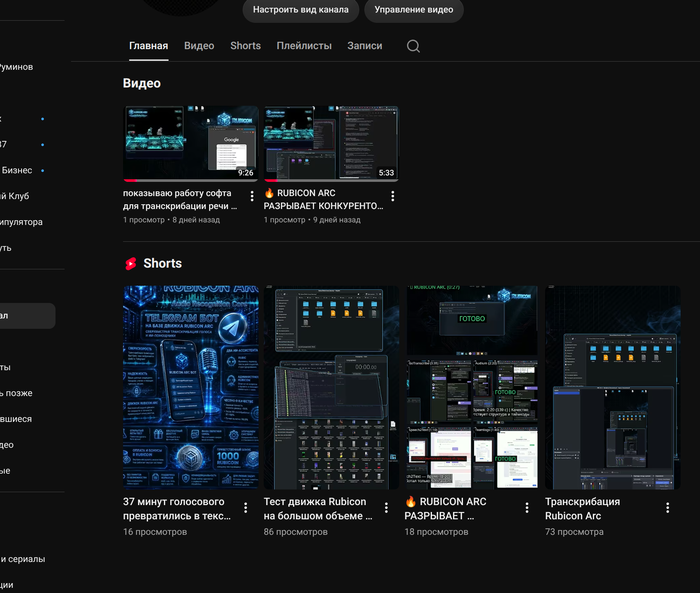Open sidebar item ending in 'ипулятора'

[21, 222]
